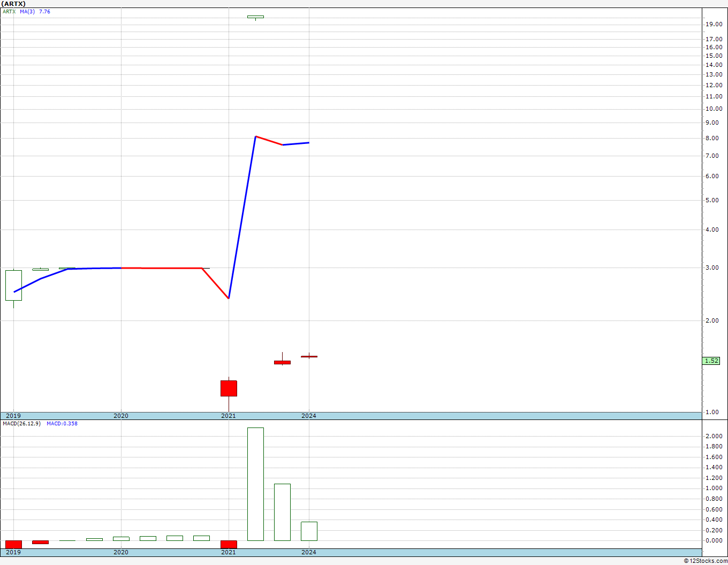This screenshot has height=565, width=728.
Task: Click the MACD:0.358 value readout
Action: tap(62, 424)
